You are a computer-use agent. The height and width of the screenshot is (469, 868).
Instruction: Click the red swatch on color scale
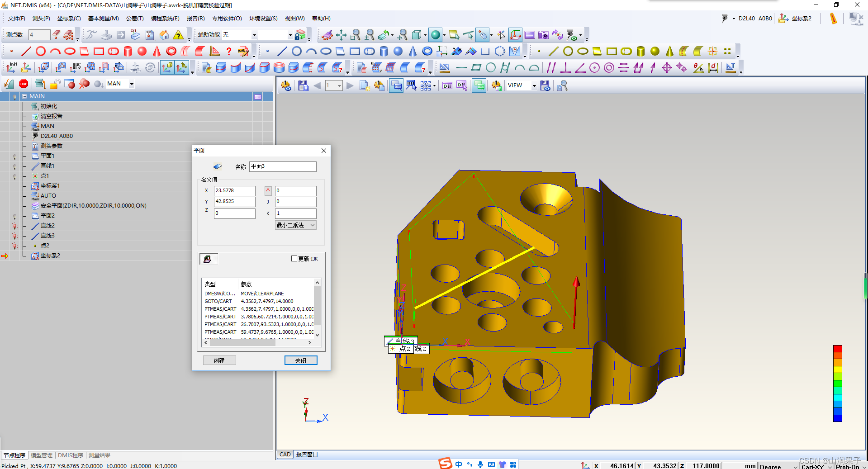(838, 349)
